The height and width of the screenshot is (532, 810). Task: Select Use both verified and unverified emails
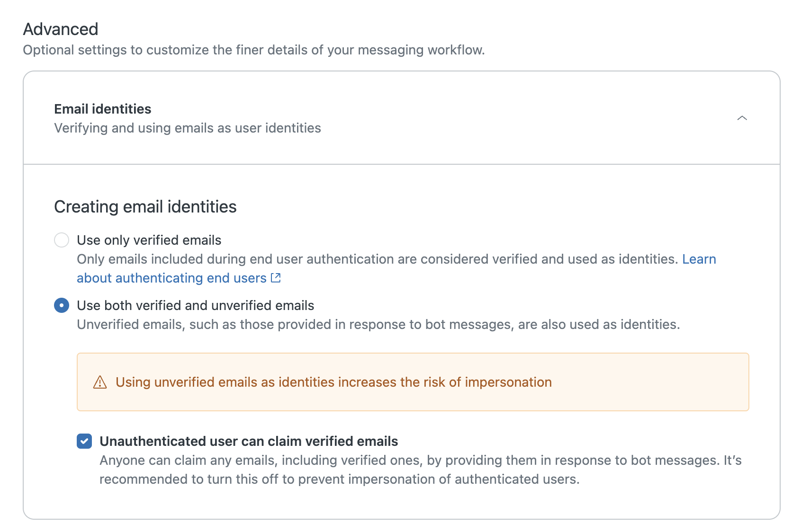coord(62,305)
